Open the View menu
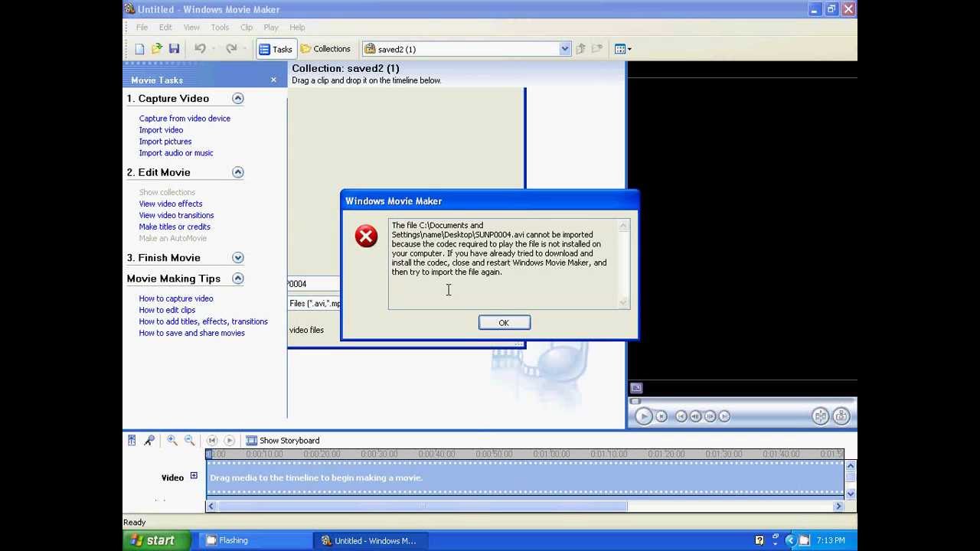This screenshot has height=551, width=980. coord(191,28)
